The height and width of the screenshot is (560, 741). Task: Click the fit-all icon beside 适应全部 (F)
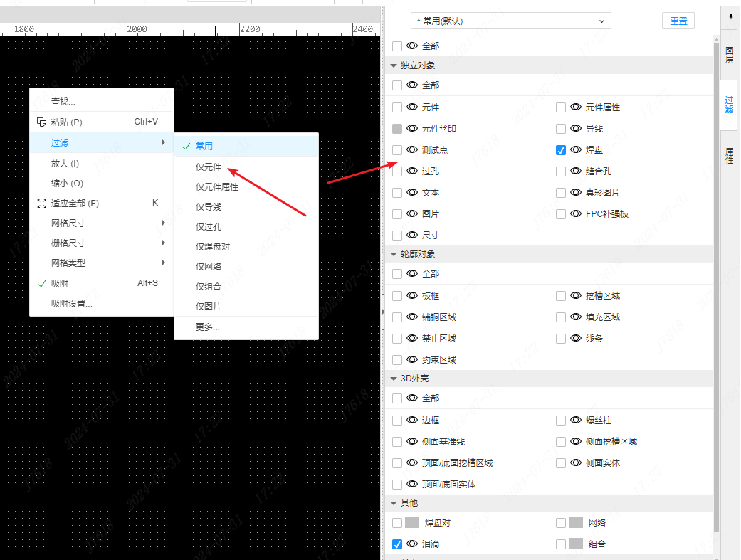tap(41, 203)
